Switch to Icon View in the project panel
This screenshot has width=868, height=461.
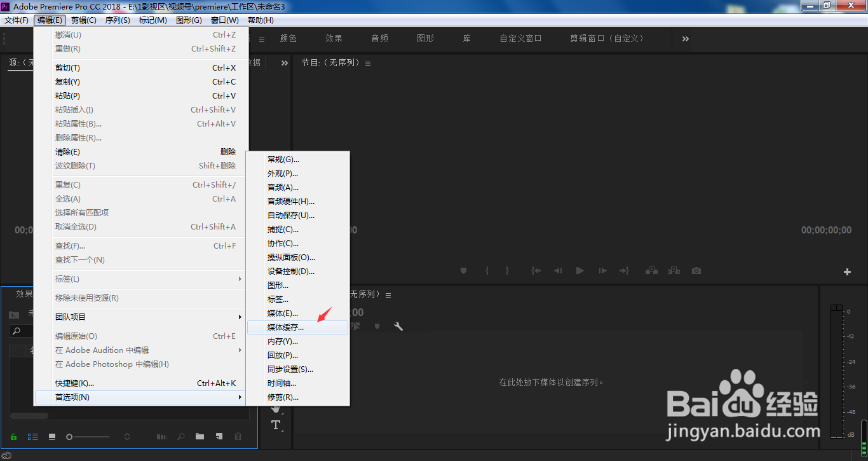click(52, 437)
